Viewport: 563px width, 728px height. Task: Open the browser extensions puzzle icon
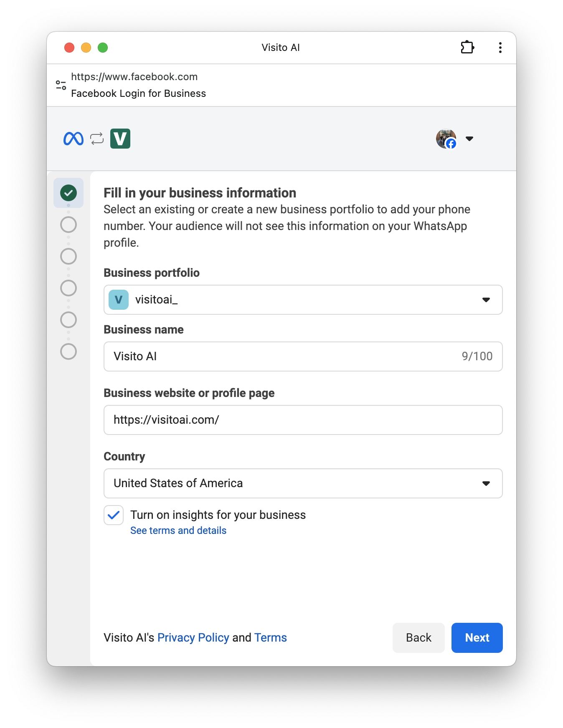[x=467, y=47]
